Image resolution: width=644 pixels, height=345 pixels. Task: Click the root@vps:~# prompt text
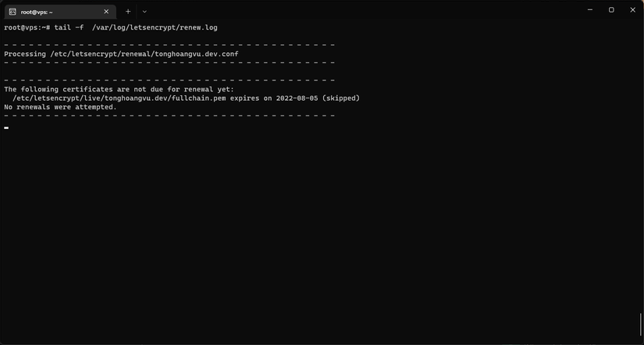point(27,27)
